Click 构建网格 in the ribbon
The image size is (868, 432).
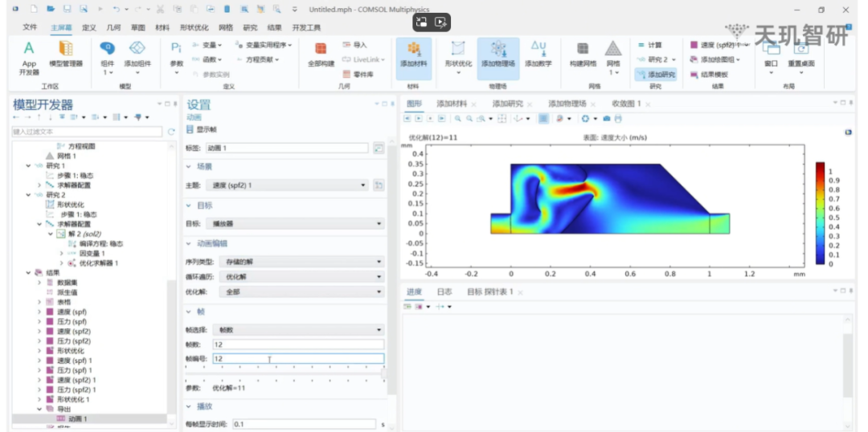pos(583,55)
